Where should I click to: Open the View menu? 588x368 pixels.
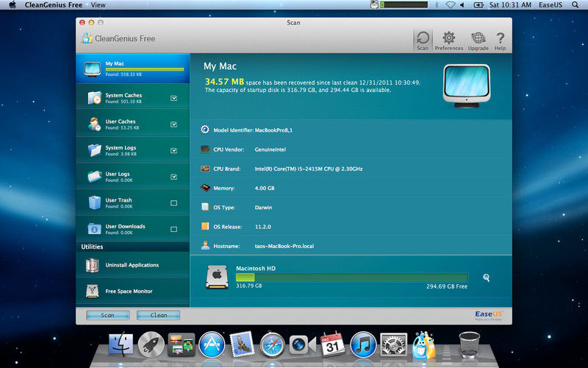pyautogui.click(x=98, y=5)
